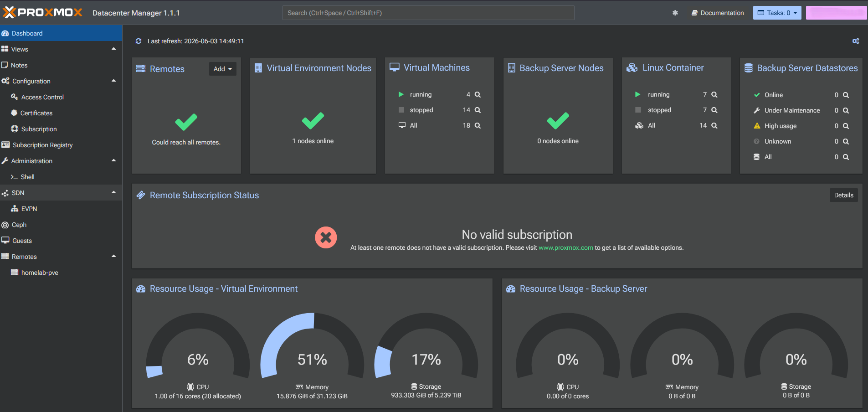Screen dimensions: 868x412
Task: Open the Guests page
Action: 61,241
